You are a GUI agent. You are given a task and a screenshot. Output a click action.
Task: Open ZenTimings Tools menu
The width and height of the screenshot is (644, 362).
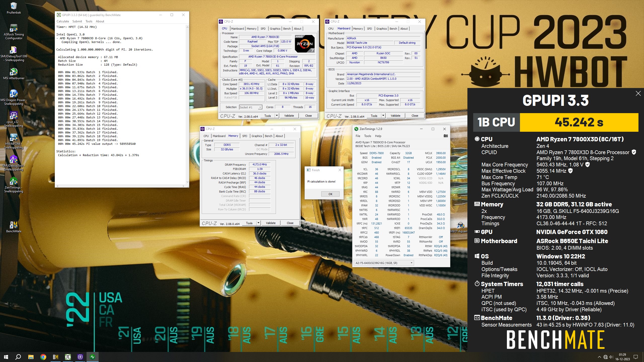pos(368,136)
